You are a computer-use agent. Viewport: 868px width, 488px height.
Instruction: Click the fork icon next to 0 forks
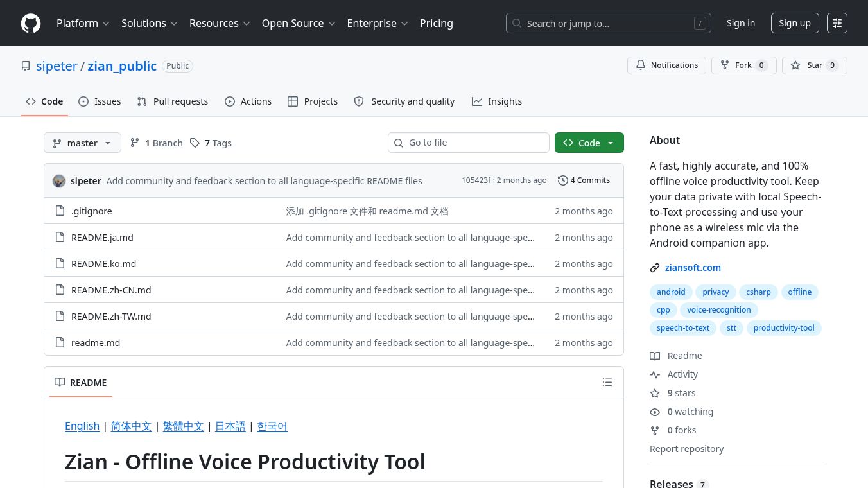click(x=655, y=430)
